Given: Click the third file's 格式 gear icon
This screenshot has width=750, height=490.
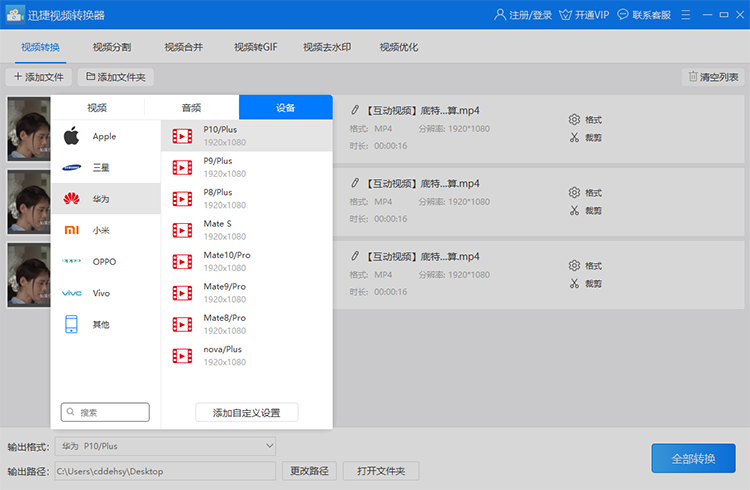Looking at the screenshot, I should (x=574, y=266).
